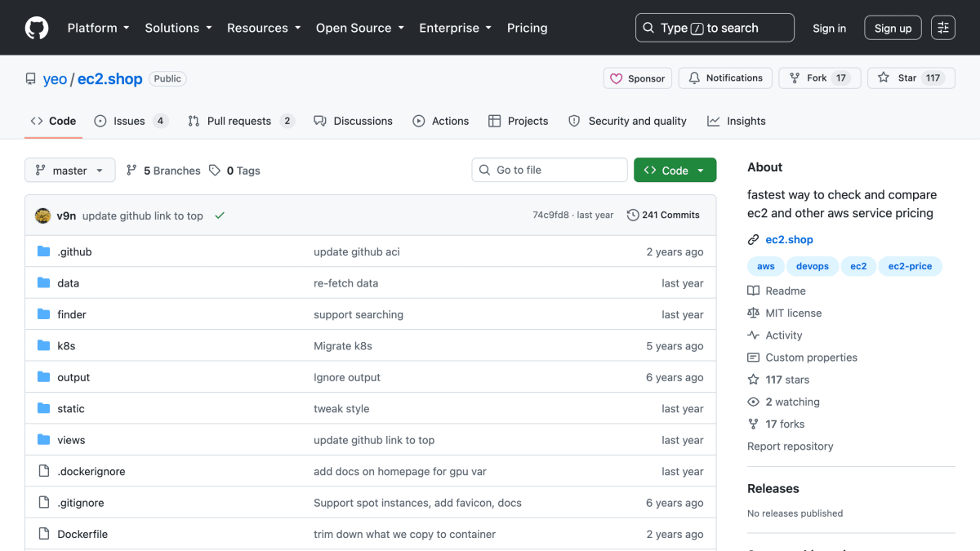
Task: Open the static folder icon
Action: (x=44, y=408)
